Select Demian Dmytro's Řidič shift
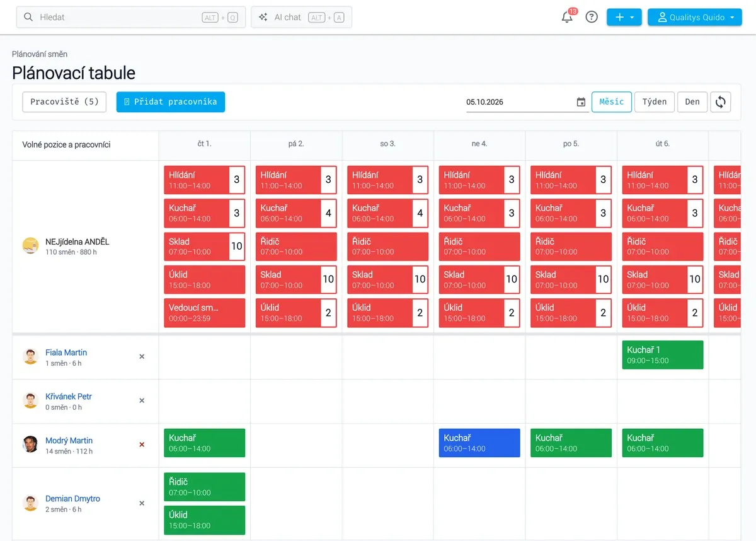The image size is (756, 541). (205, 487)
